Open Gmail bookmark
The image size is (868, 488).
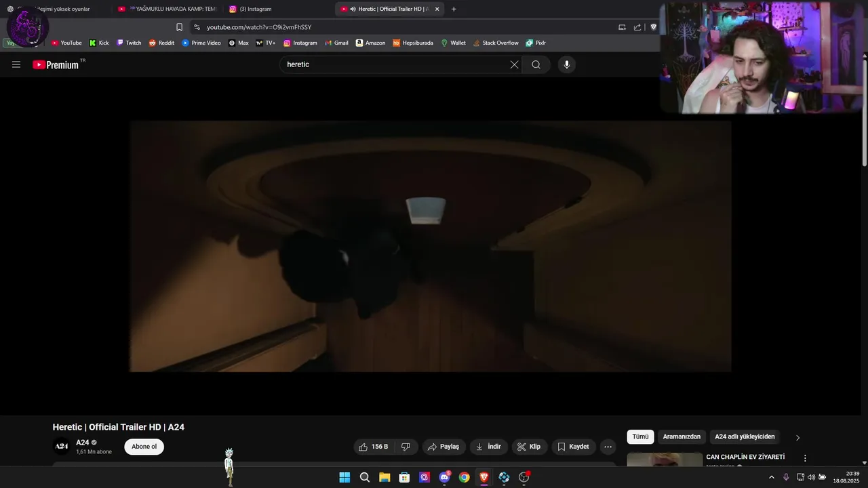point(336,43)
